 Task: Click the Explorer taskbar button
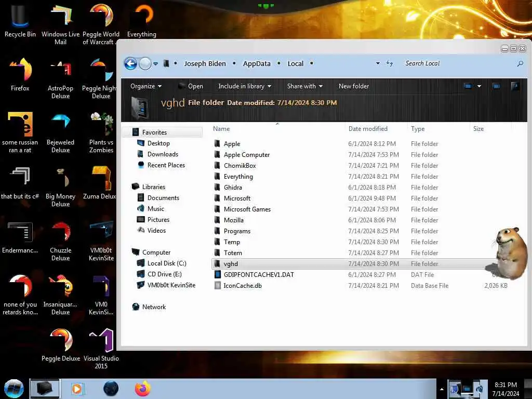pyautogui.click(x=45, y=389)
